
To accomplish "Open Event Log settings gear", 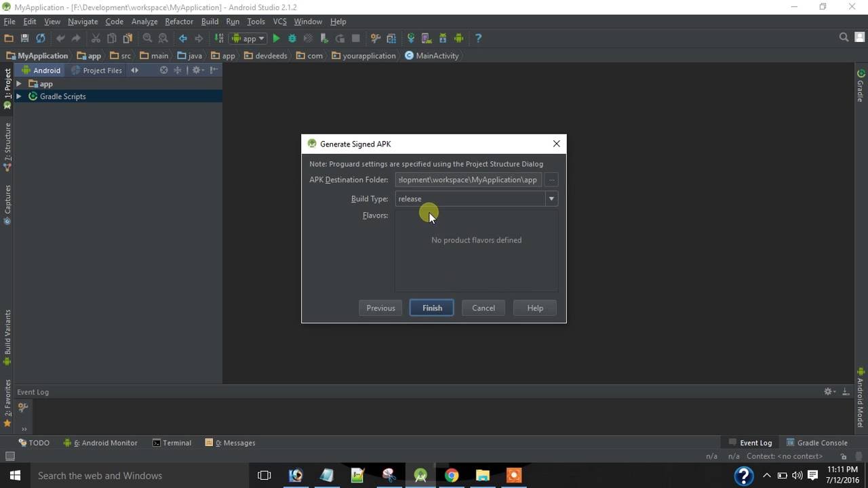I will pos(828,392).
